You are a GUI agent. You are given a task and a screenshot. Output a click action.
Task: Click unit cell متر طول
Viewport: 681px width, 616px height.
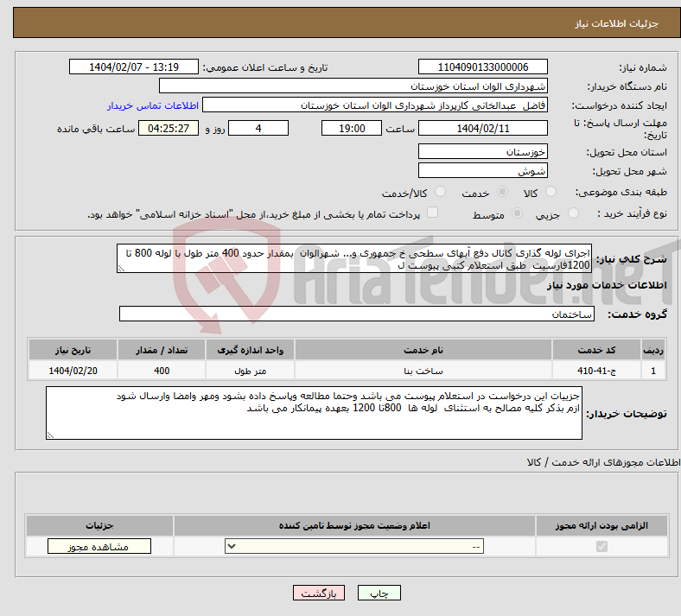pyautogui.click(x=250, y=371)
